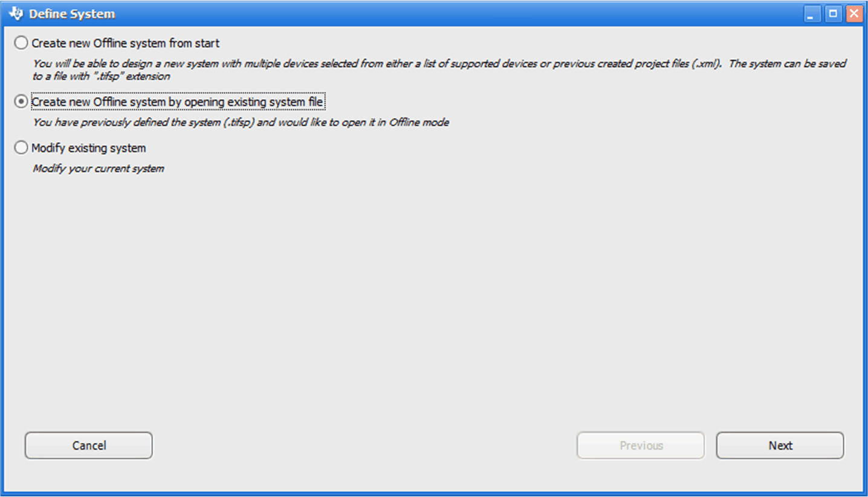Proceed with the Next button
The width and height of the screenshot is (868, 497).
pyautogui.click(x=780, y=446)
